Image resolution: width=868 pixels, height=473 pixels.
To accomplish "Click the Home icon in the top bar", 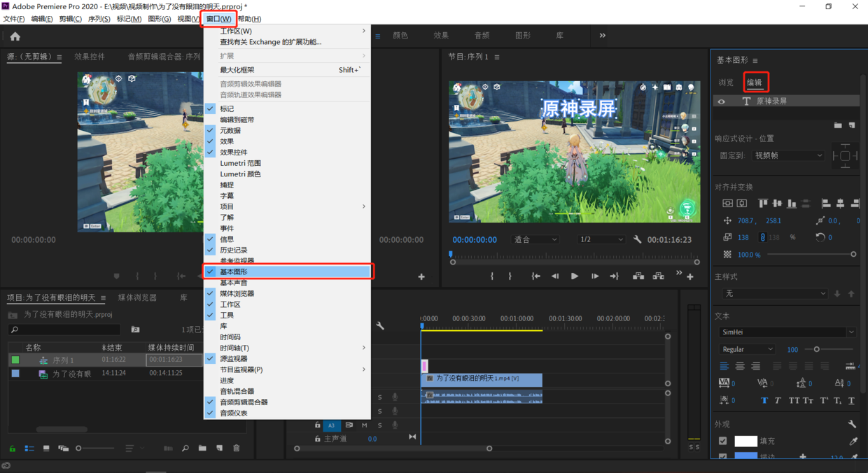I will (15, 36).
